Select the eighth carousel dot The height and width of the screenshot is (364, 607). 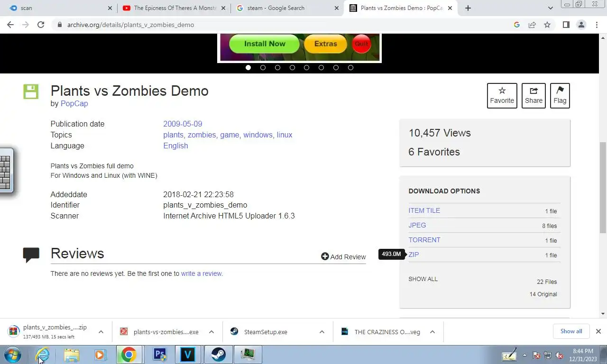pos(350,67)
